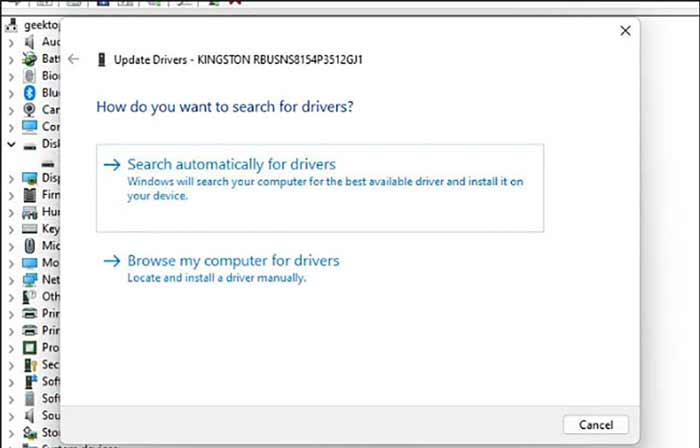Select the 'Bio' biometric tree label
The height and width of the screenshot is (448, 700).
[50, 75]
